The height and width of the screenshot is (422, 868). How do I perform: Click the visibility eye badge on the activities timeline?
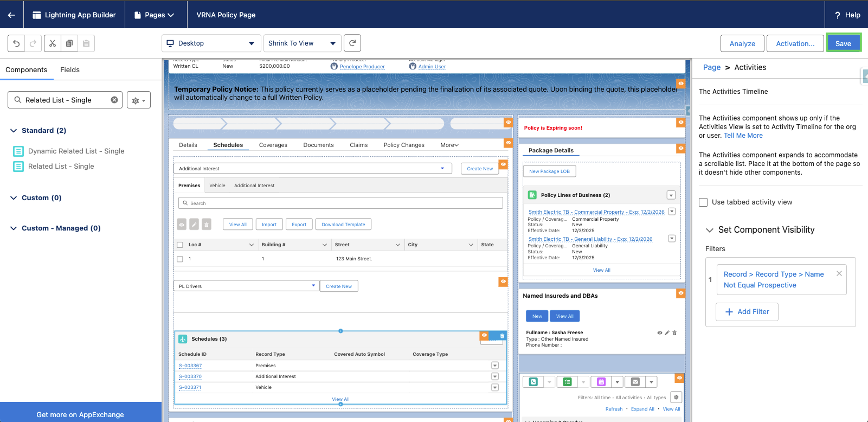(x=679, y=378)
